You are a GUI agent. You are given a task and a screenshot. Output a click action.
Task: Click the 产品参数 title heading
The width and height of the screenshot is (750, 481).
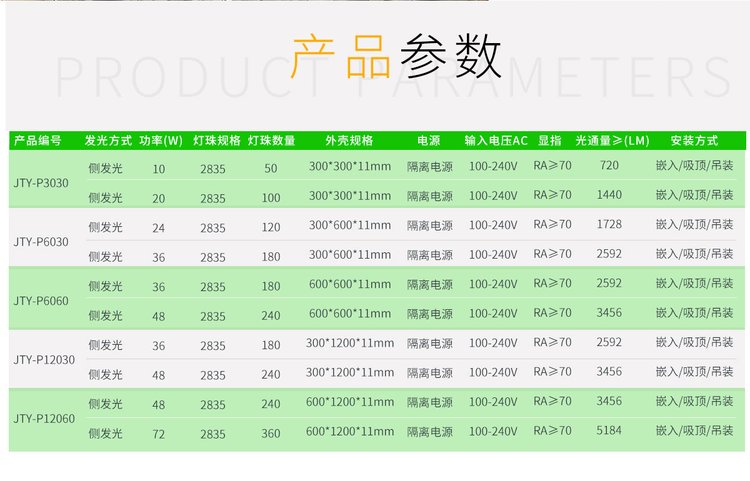395,56
